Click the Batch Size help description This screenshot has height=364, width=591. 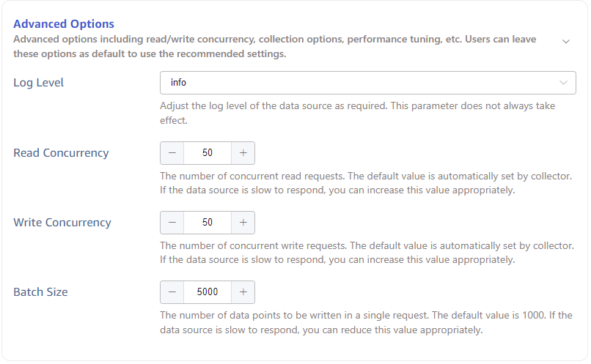click(366, 322)
